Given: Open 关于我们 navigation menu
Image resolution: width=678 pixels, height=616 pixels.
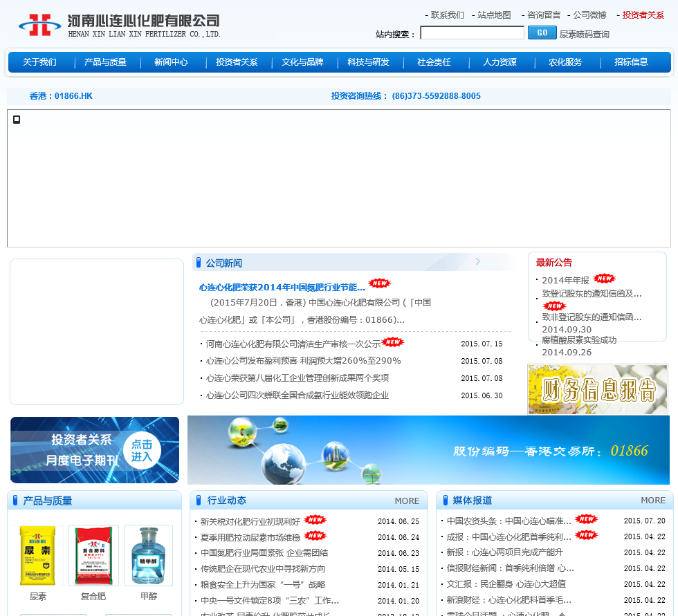Looking at the screenshot, I should (40, 62).
